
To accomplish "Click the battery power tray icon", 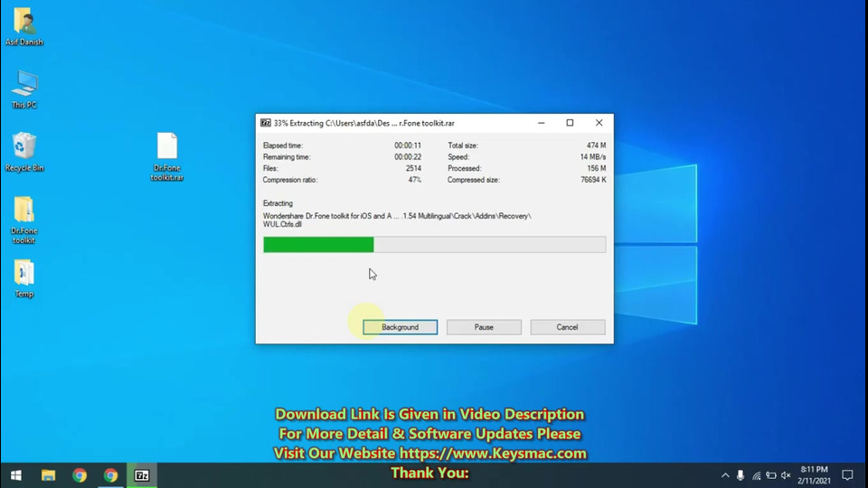I will point(771,475).
